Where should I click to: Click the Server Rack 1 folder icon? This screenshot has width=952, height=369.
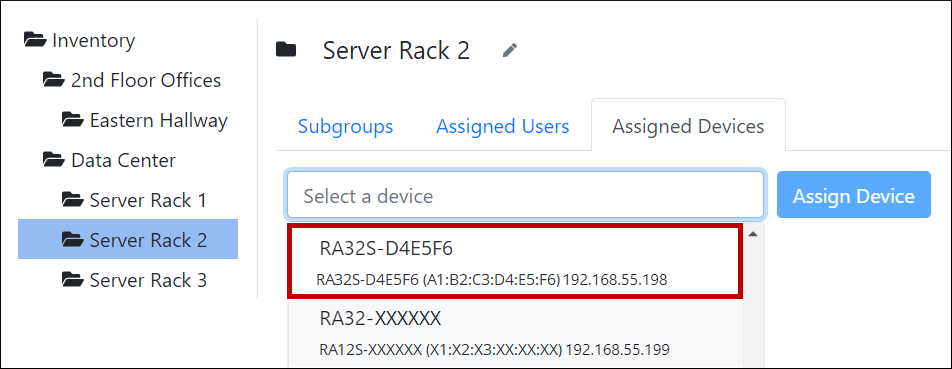click(x=73, y=200)
